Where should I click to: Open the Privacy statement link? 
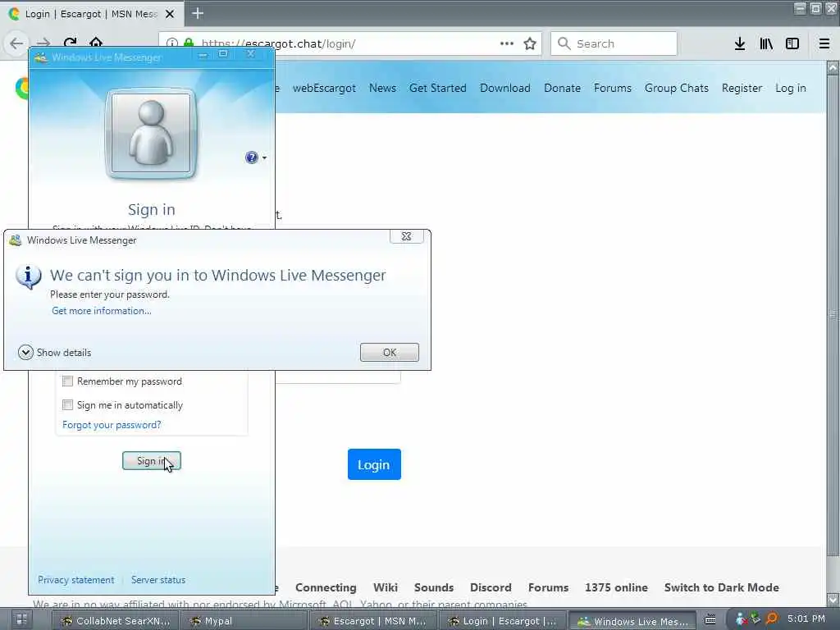pos(76,580)
